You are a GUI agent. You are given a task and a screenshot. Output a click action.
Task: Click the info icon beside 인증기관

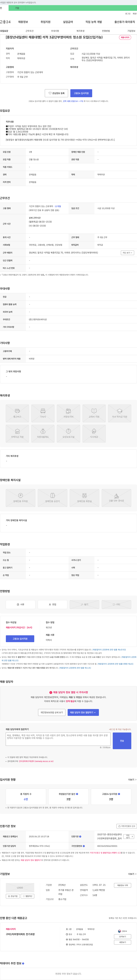[80, 837]
